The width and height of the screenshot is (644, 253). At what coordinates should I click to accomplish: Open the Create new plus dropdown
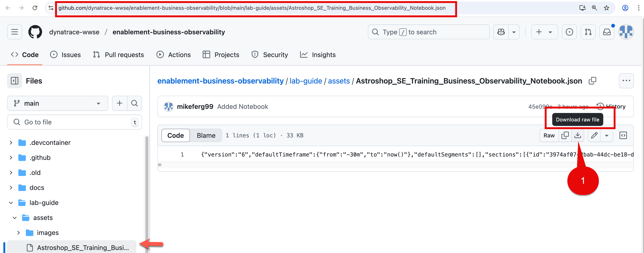tap(544, 32)
